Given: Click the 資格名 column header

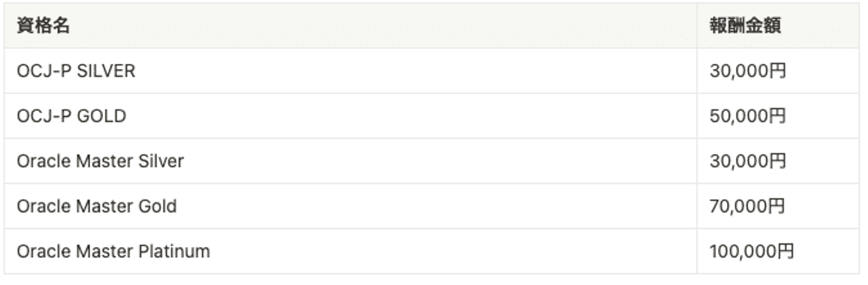Looking at the screenshot, I should [x=43, y=27].
